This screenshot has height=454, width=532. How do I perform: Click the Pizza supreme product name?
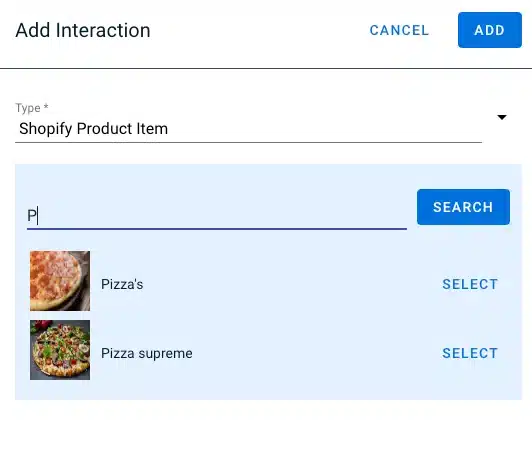click(x=147, y=354)
